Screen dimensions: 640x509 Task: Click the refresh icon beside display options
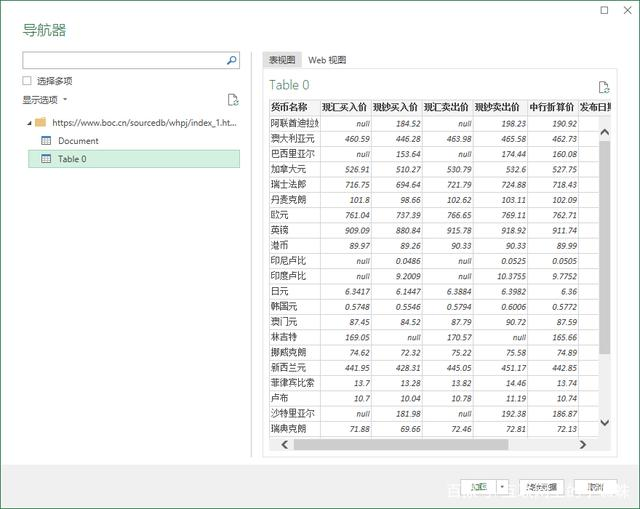tap(233, 100)
